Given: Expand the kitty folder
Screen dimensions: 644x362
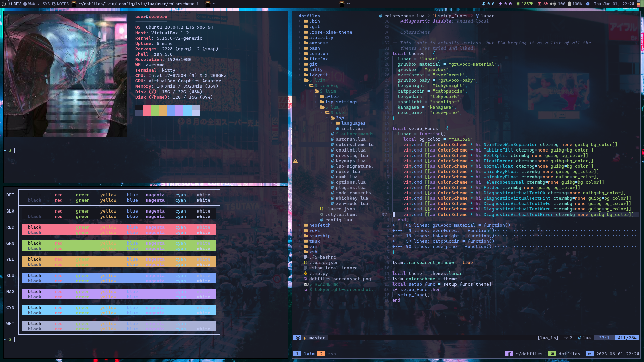Looking at the screenshot, I should pos(313,70).
